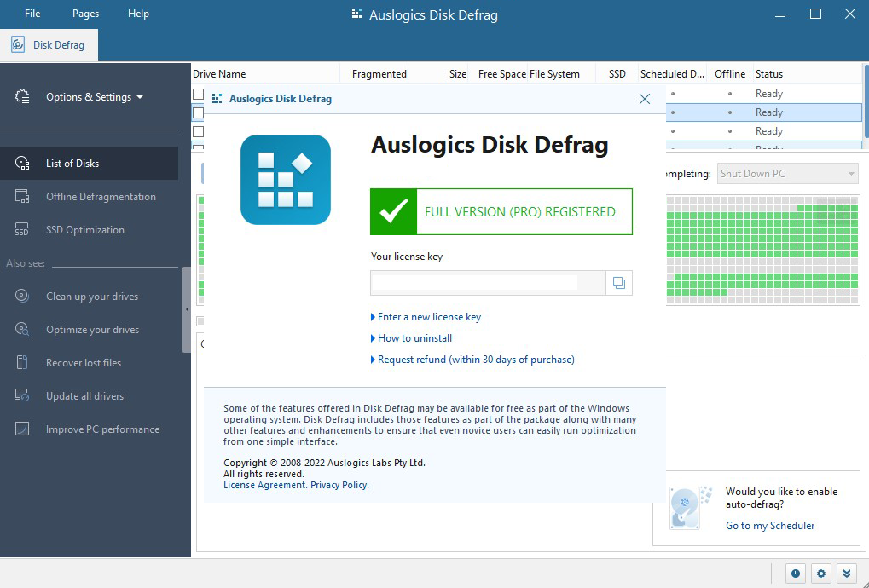
Task: Open the Shut Down PC dropdown
Action: (787, 174)
